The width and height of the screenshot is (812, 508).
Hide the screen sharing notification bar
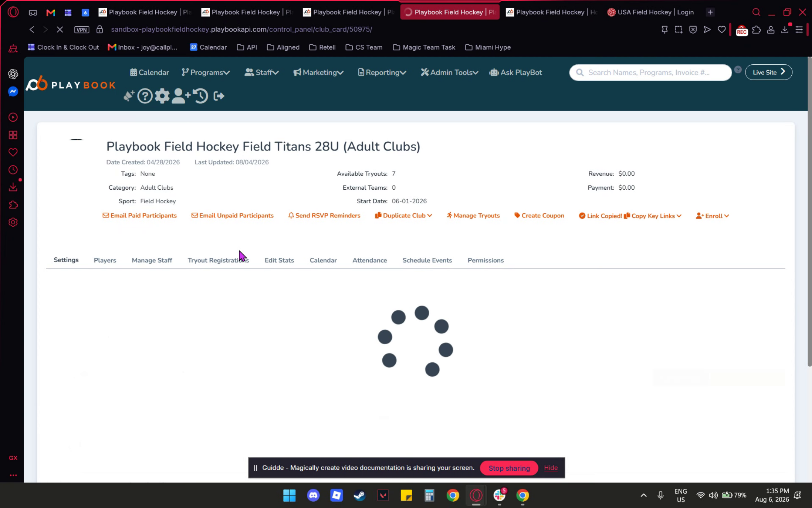coord(551,468)
